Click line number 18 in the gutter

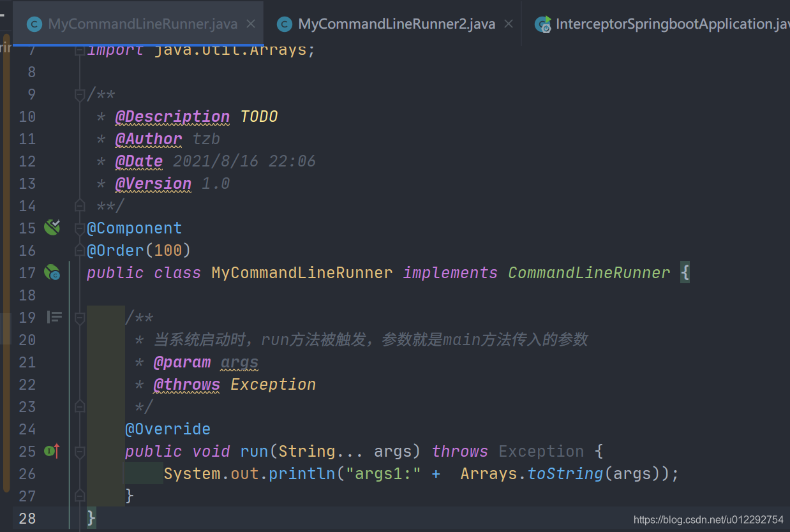(27, 295)
